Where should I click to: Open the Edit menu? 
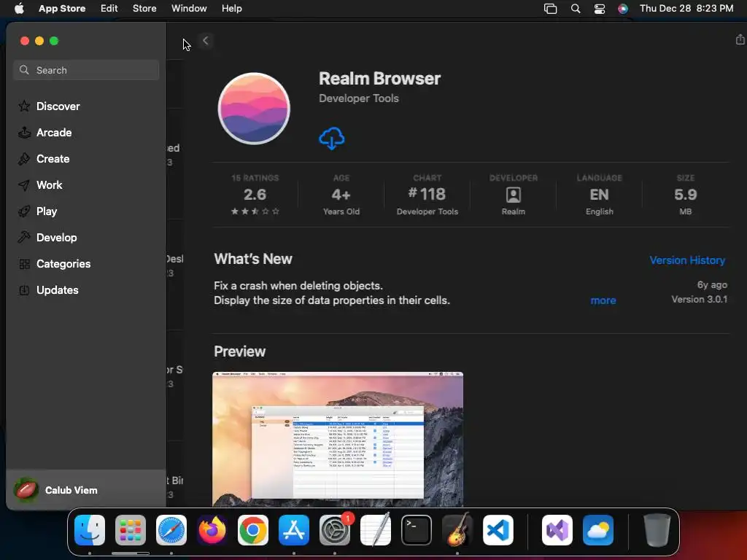(109, 9)
